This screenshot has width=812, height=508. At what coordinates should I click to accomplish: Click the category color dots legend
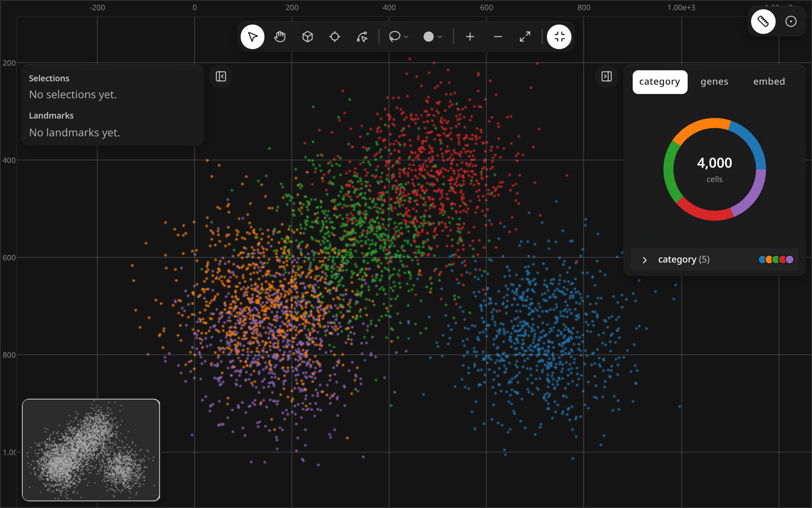click(x=776, y=260)
